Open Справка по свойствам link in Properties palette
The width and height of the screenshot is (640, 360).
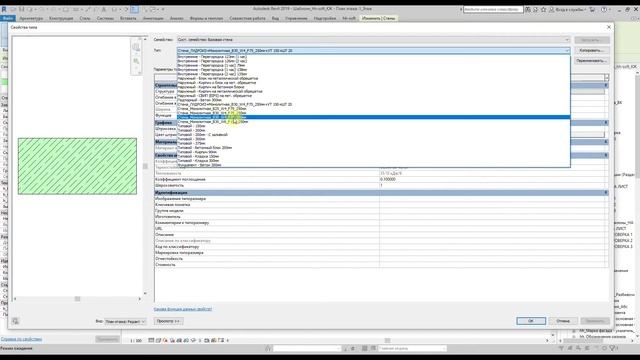(21, 339)
